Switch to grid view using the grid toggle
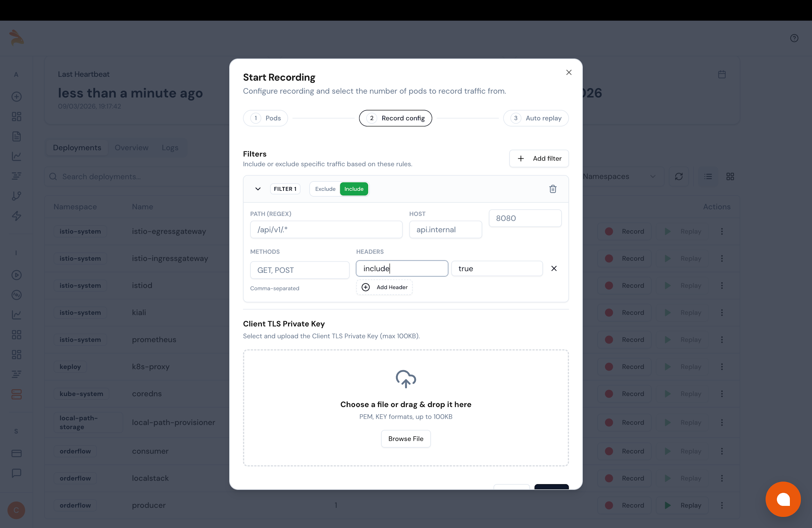Image resolution: width=812 pixels, height=528 pixels. [x=730, y=176]
